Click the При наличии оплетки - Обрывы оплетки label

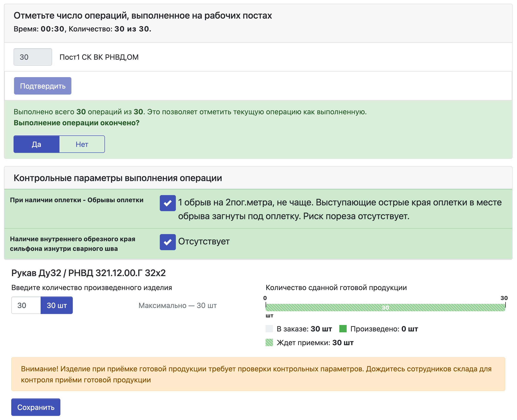coord(77,200)
